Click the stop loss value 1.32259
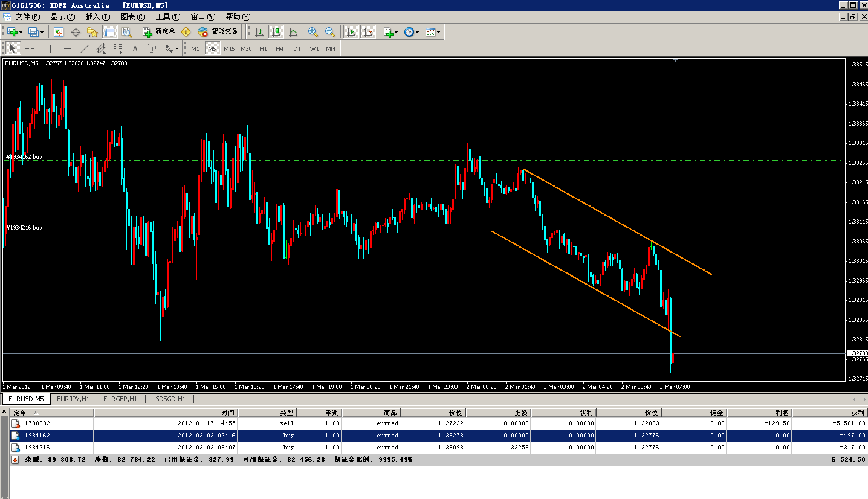The height and width of the screenshot is (499, 868). pyautogui.click(x=516, y=448)
